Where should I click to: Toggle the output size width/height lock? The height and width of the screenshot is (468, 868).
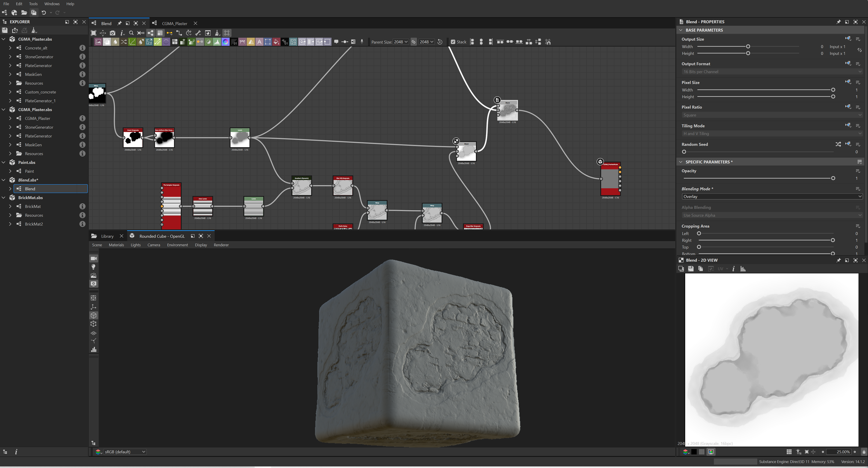859,50
